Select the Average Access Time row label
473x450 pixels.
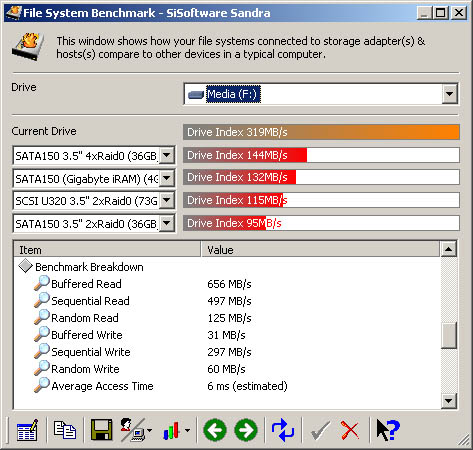pos(102,386)
